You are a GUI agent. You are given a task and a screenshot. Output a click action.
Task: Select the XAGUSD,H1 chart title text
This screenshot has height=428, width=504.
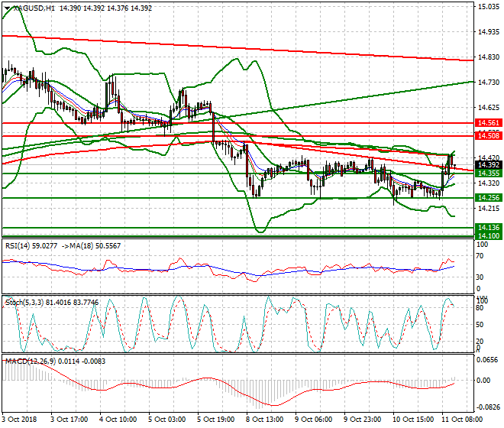pyautogui.click(x=34, y=8)
